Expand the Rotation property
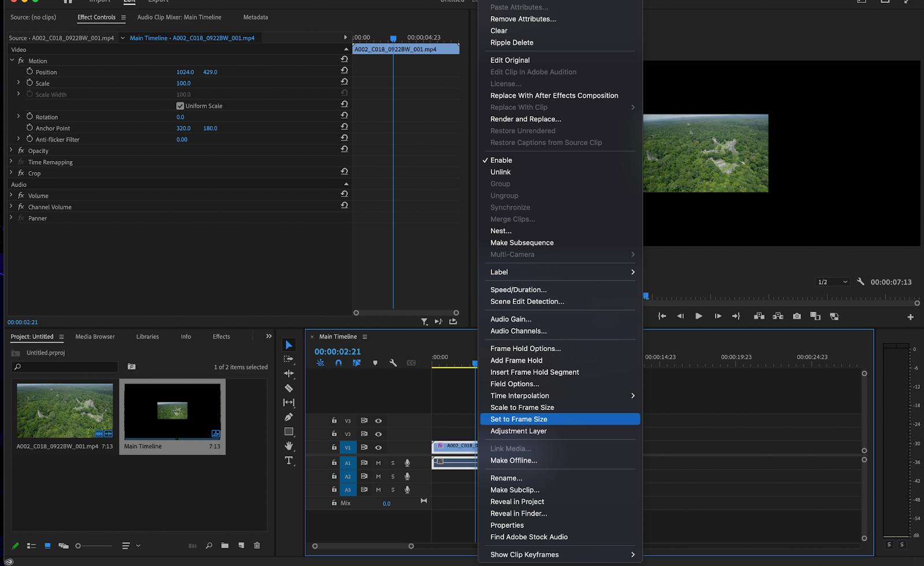 [18, 116]
